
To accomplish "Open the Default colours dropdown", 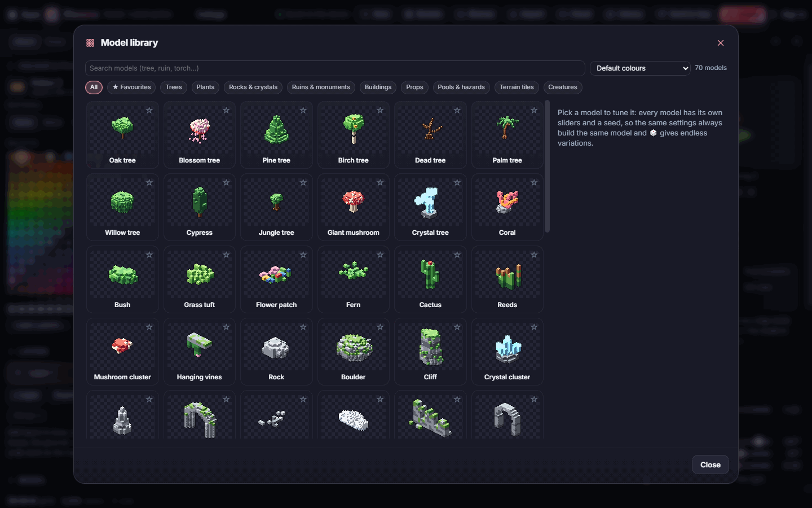I will click(x=640, y=68).
